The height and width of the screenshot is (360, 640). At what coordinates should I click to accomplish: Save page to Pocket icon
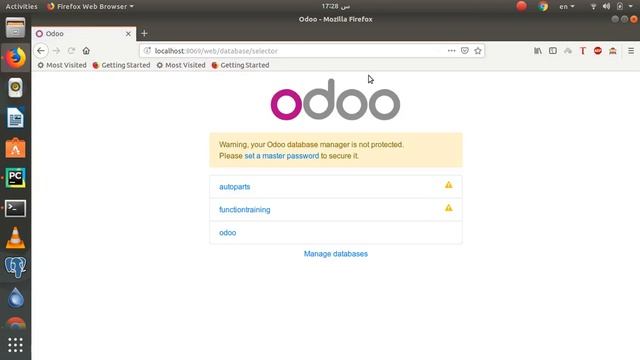coord(464,51)
